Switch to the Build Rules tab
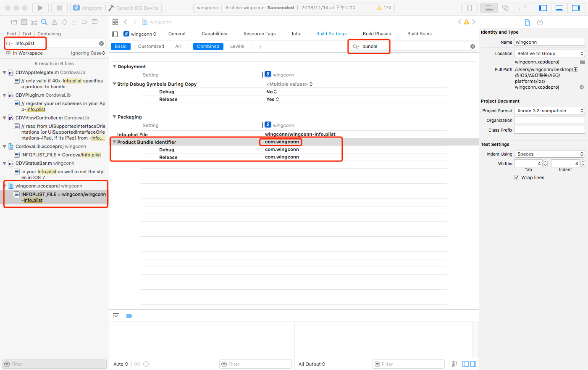This screenshot has width=588, height=370. [420, 34]
